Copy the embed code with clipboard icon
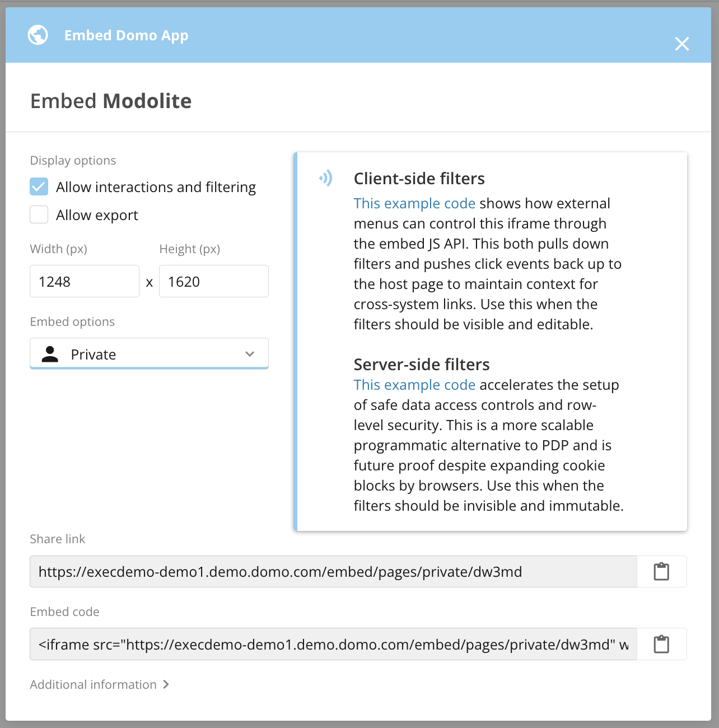This screenshot has height=728, width=719. (661, 644)
